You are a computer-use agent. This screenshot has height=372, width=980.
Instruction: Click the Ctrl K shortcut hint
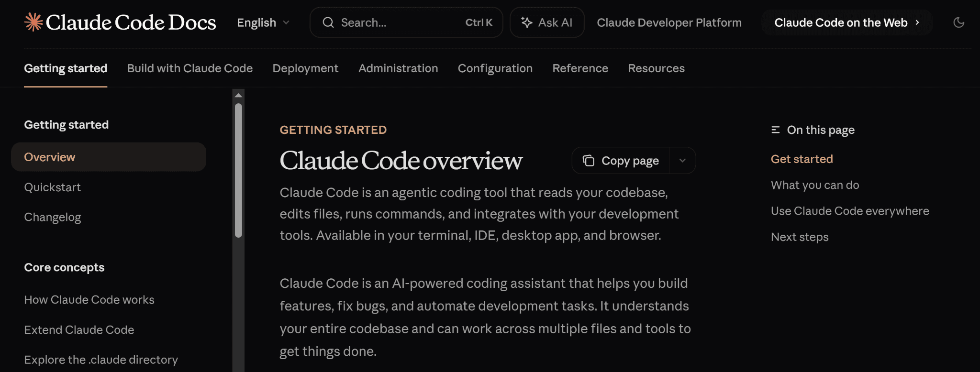[479, 22]
